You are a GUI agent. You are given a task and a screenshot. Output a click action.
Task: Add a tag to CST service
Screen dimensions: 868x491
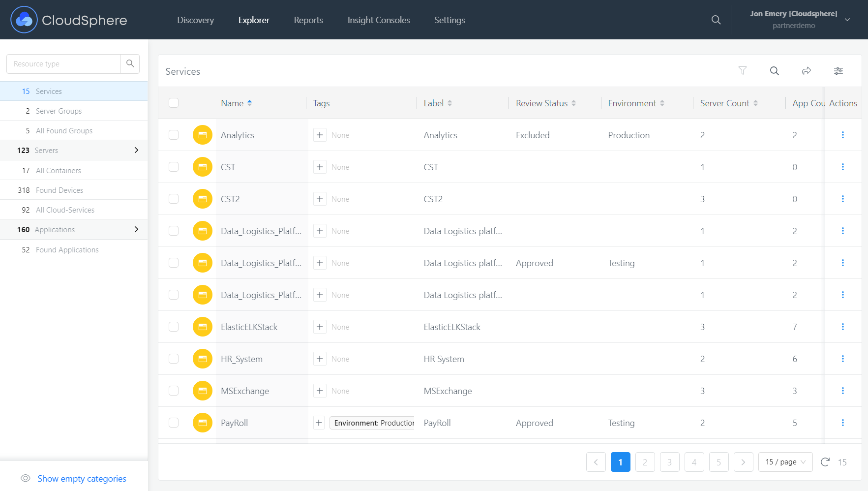pyautogui.click(x=320, y=167)
